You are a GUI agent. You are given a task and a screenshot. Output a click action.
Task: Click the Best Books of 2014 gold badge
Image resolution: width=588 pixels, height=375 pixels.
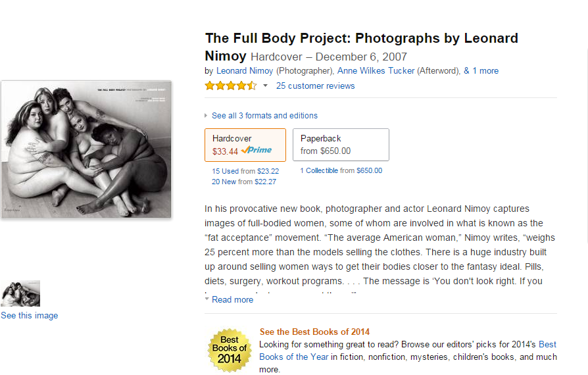230,350
